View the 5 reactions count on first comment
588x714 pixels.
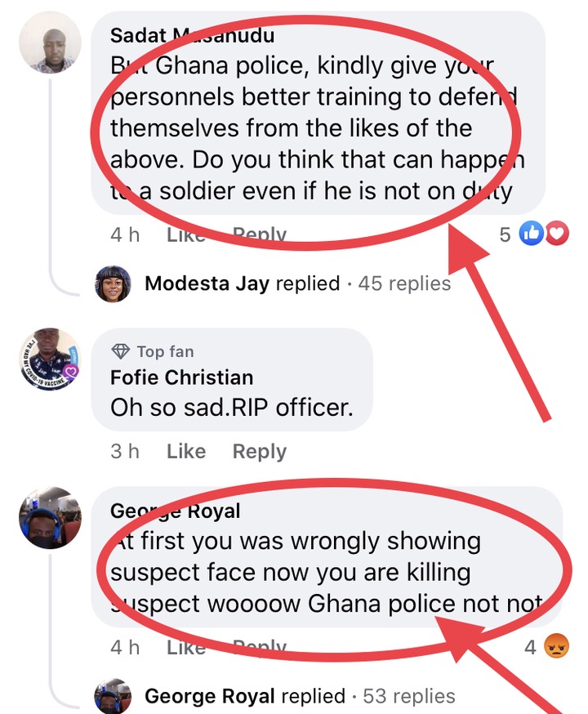point(505,234)
